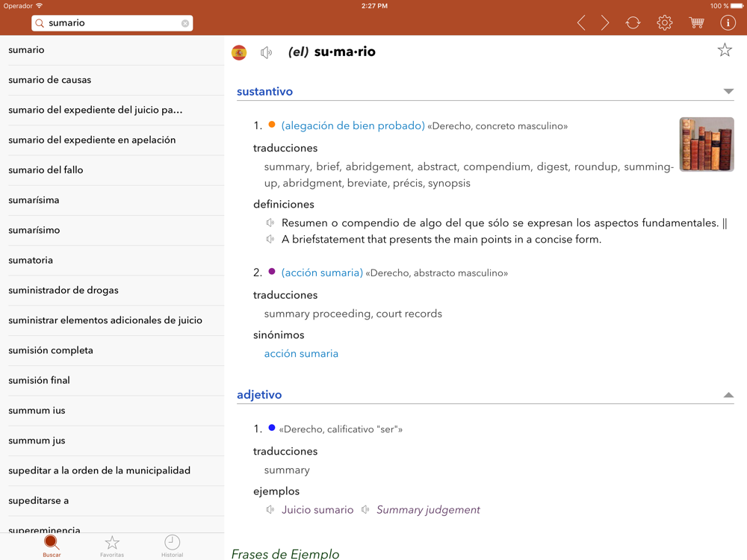Tap the back navigation arrow
This screenshot has height=560, width=747.
coord(581,23)
